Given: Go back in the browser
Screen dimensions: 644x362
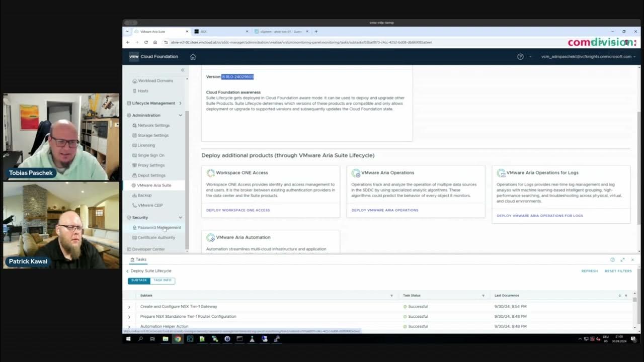Looking at the screenshot, I should [128, 42].
